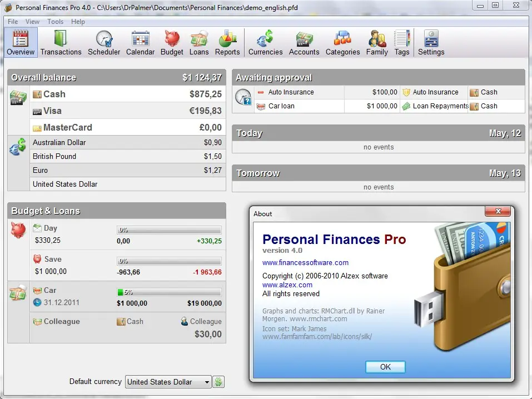This screenshot has width=532, height=399.
Task: Click the wallet image in About dialog
Action: (x=463, y=288)
